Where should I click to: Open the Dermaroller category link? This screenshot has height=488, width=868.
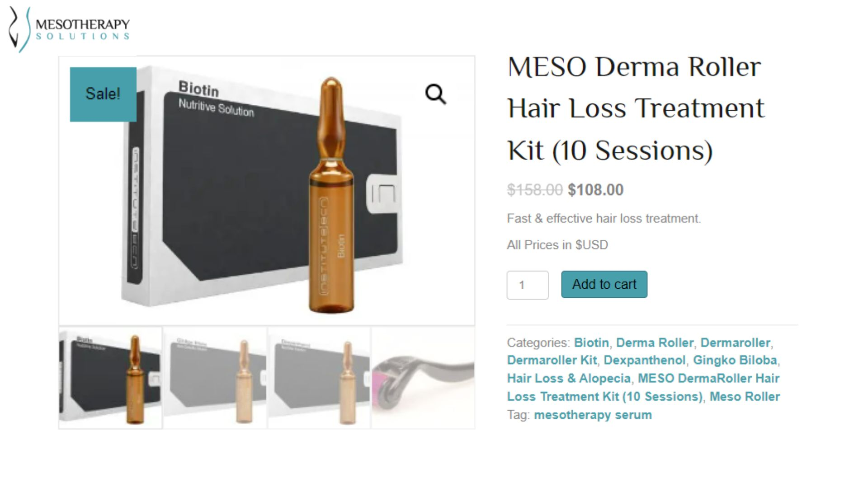[x=735, y=343]
